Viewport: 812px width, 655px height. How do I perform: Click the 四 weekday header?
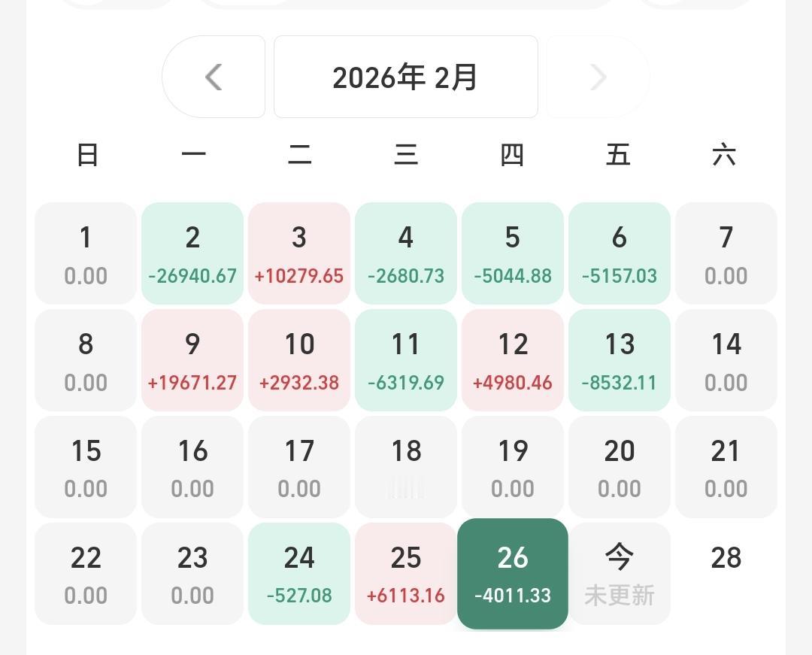[x=512, y=154]
